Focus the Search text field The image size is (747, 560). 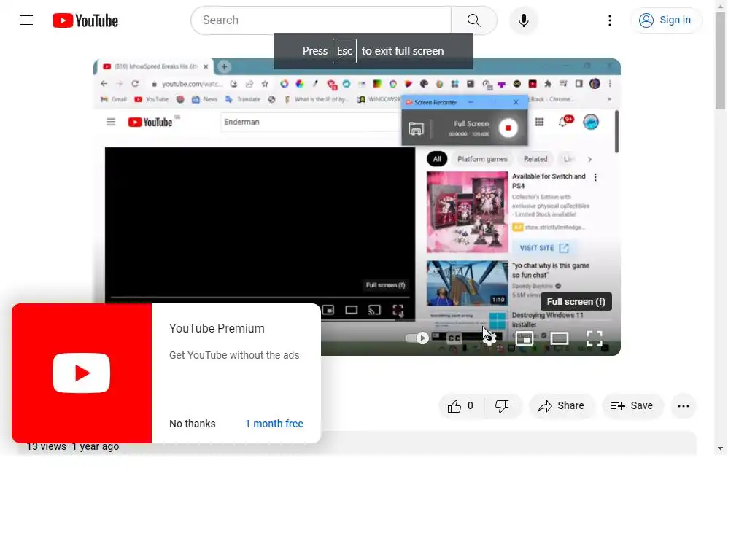(321, 20)
